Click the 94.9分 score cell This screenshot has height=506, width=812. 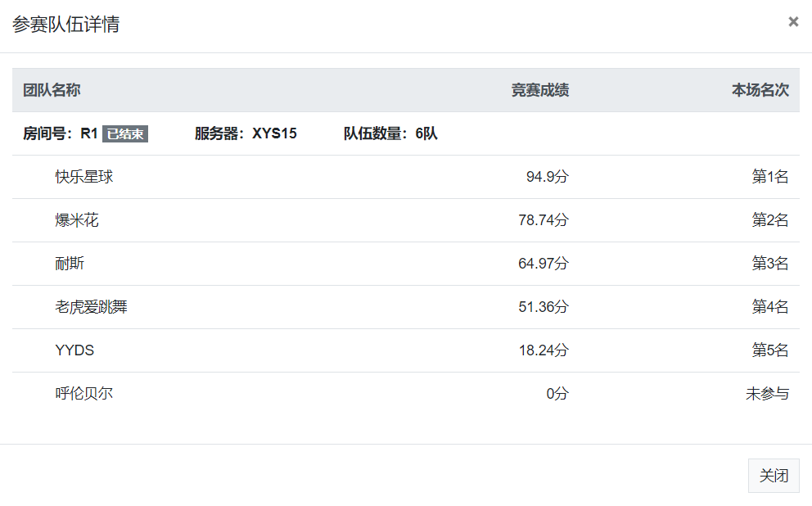click(x=548, y=177)
